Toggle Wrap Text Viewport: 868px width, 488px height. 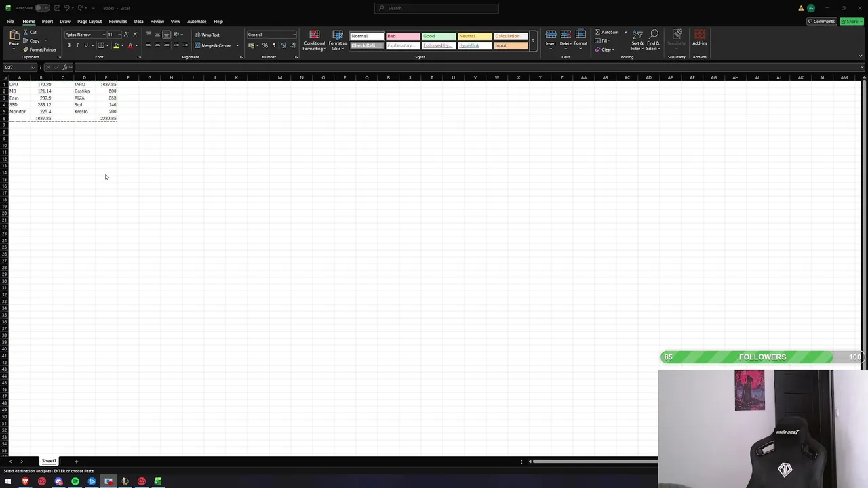208,35
